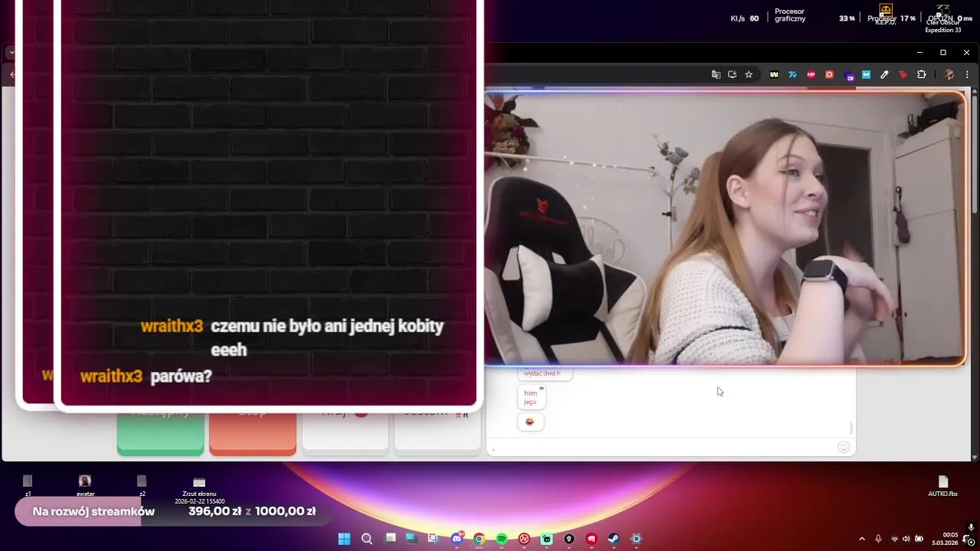980x551 pixels.
Task: Open Steam from the taskbar
Action: 614,539
